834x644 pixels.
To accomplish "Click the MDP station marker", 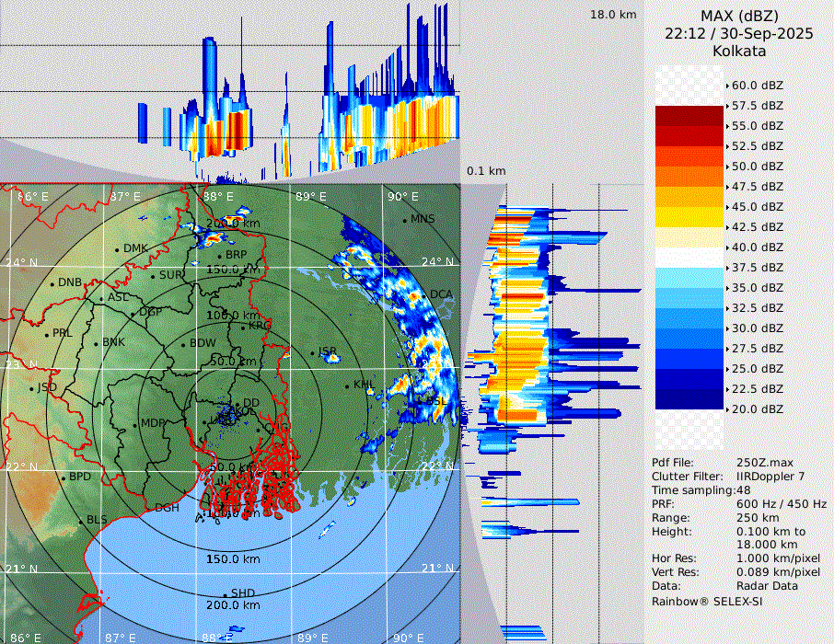I will [x=135, y=424].
